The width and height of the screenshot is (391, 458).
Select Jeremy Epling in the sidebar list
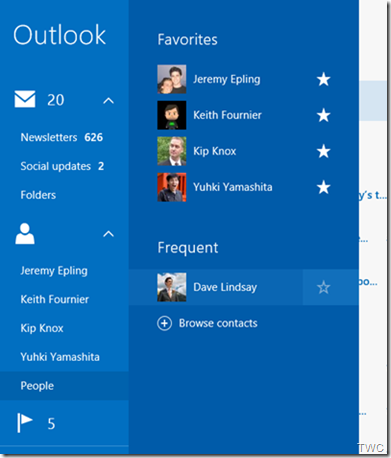coord(54,271)
